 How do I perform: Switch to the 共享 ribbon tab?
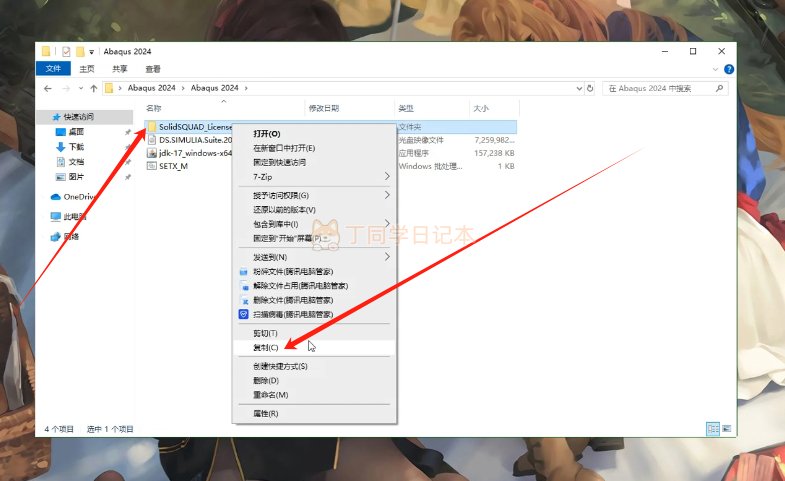[x=120, y=69]
